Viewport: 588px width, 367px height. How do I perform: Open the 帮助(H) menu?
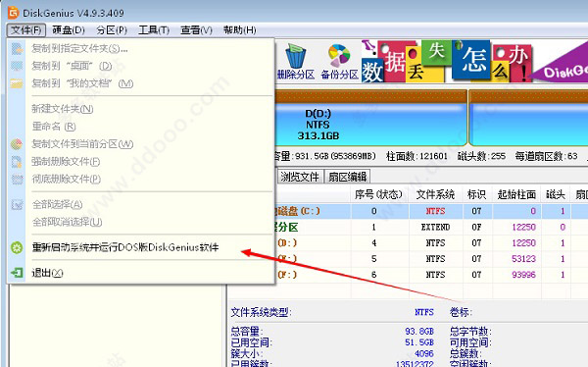coord(240,30)
